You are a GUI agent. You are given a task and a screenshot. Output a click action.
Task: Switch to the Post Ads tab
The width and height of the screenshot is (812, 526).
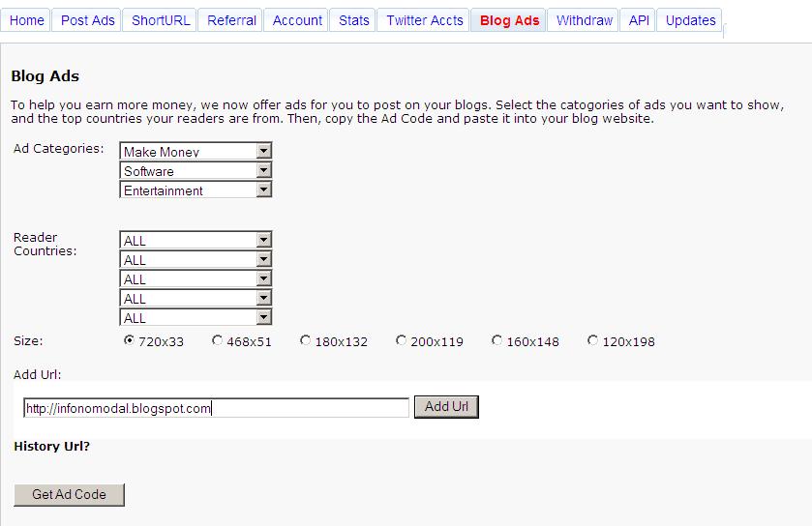point(87,20)
